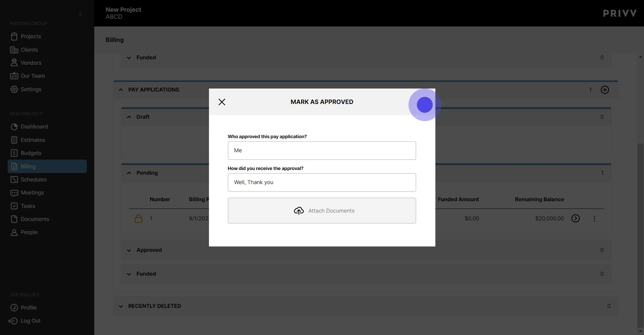The height and width of the screenshot is (335, 644).
Task: Click the 'Who approved this pay application' field
Action: pos(322,151)
